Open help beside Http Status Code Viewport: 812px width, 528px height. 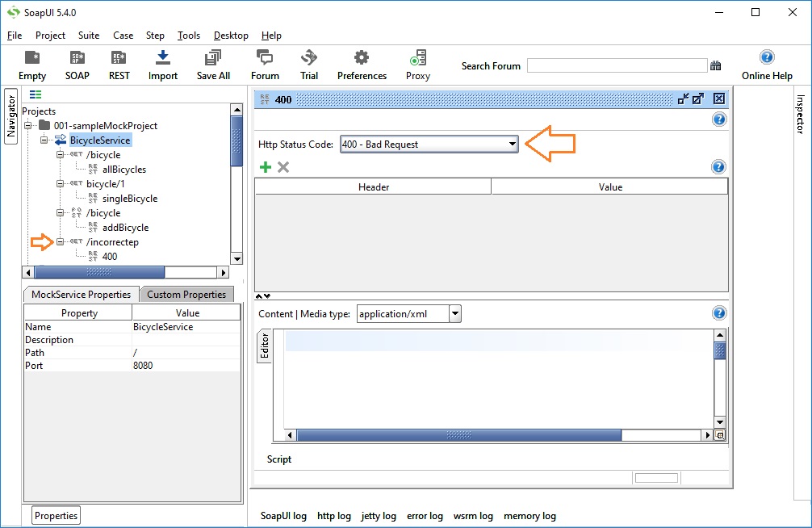[719, 119]
